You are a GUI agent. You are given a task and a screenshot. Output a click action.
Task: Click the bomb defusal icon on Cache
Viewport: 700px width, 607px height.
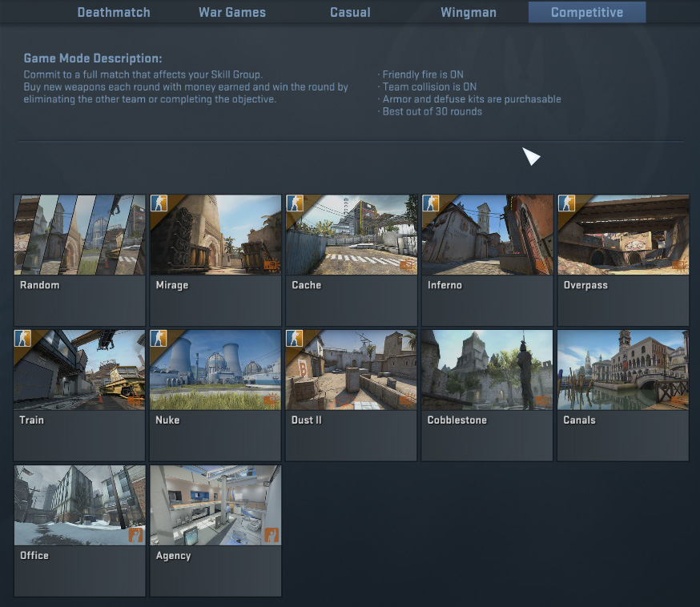[x=407, y=266]
